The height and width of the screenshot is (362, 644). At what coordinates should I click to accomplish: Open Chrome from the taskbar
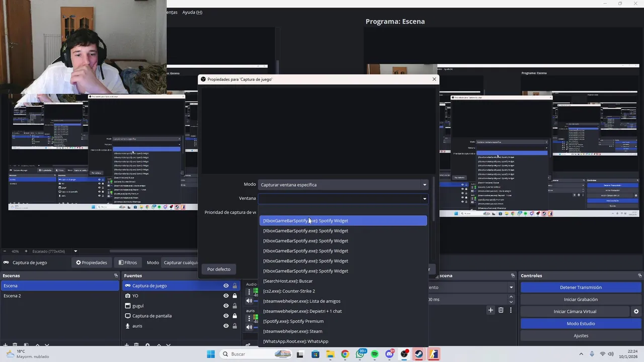tap(345, 354)
